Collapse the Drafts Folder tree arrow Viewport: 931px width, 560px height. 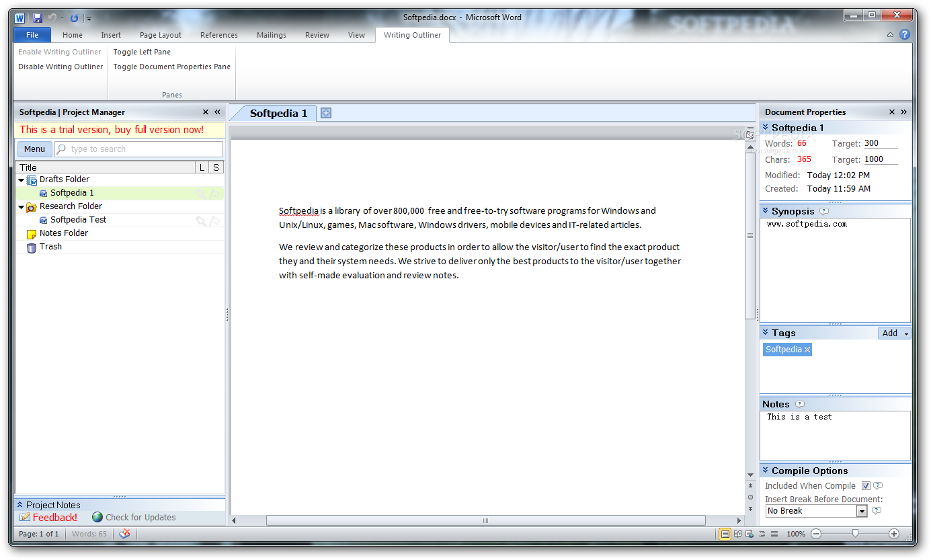22,180
